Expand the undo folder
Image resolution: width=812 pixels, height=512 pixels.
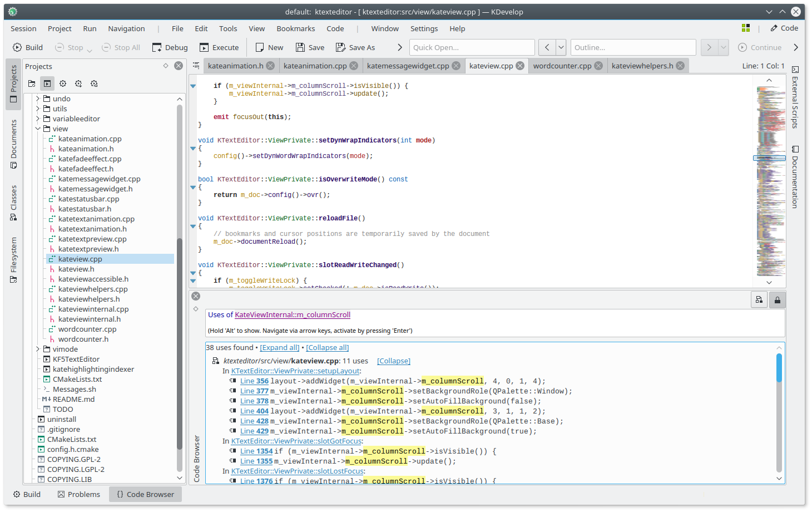pos(38,99)
